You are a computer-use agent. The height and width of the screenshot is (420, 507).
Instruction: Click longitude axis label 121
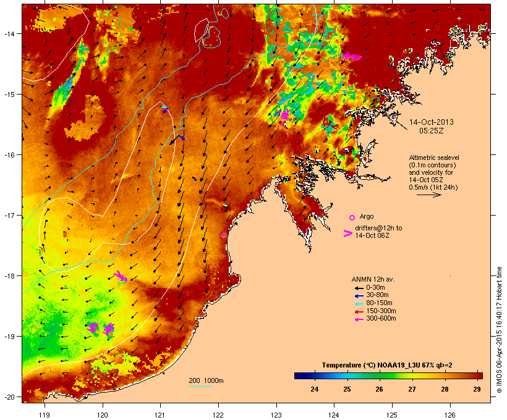[160, 415]
